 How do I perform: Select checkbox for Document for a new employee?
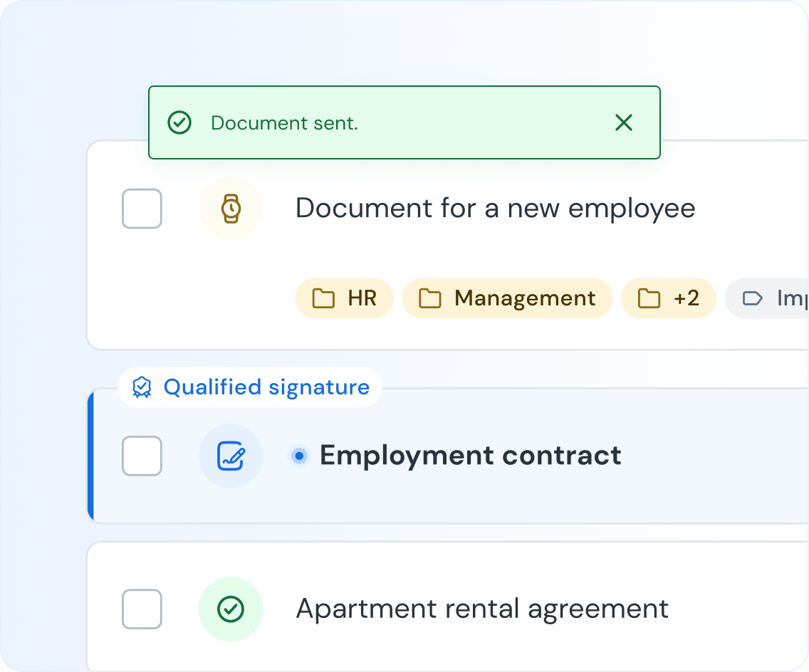pyautogui.click(x=142, y=209)
